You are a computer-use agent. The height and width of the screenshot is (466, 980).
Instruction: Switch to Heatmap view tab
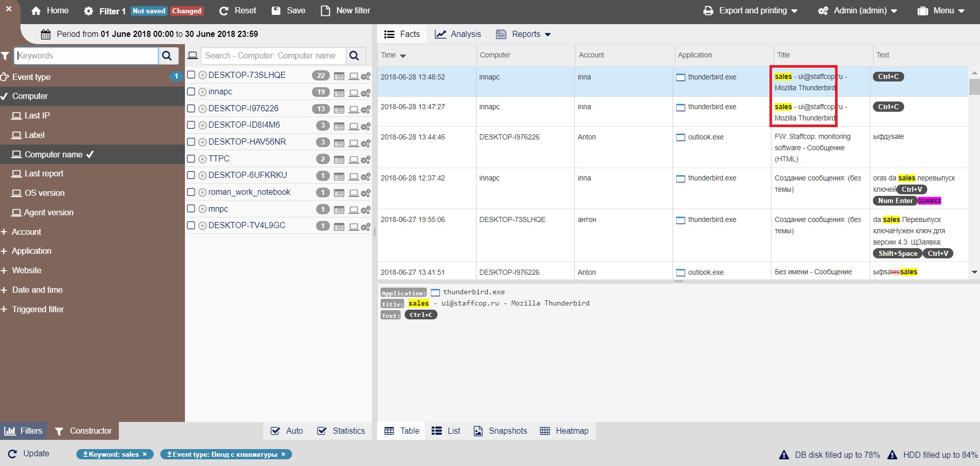tap(564, 431)
